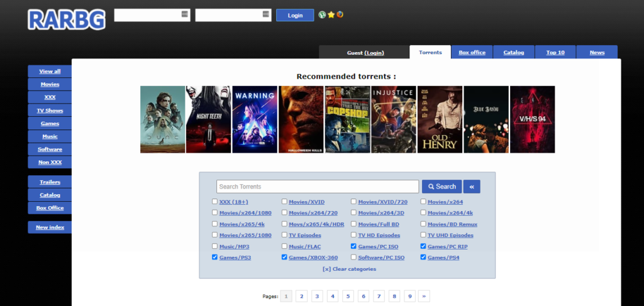Open the Top 10 tab
The height and width of the screenshot is (306, 644).
point(555,52)
